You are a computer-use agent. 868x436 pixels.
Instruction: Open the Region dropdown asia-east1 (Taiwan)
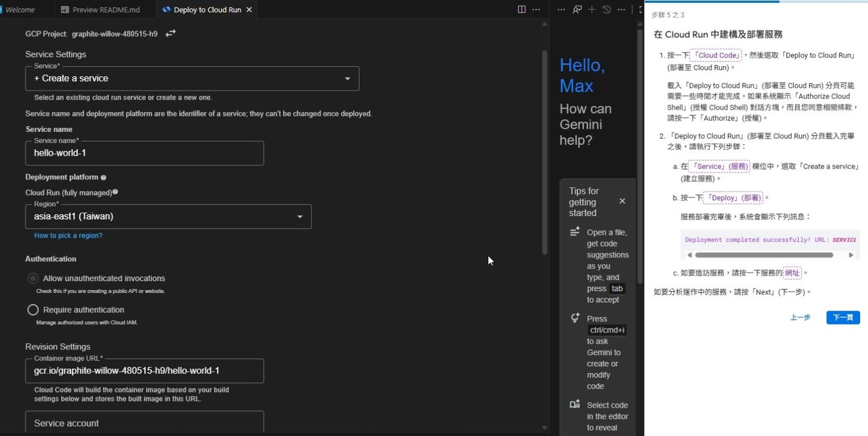[x=168, y=217]
